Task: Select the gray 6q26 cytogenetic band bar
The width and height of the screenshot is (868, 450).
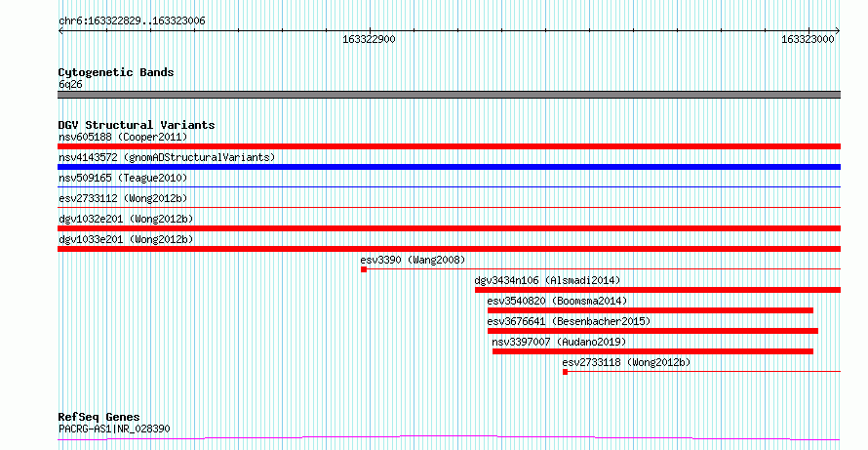Action: [449, 95]
